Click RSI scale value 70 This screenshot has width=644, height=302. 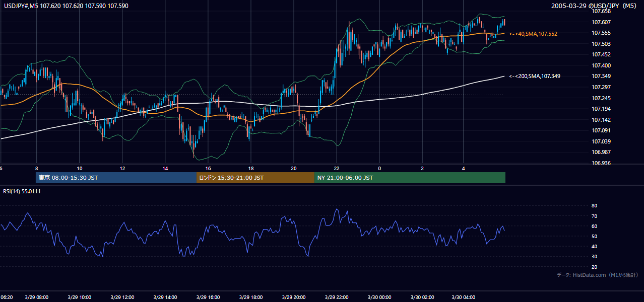point(594,216)
